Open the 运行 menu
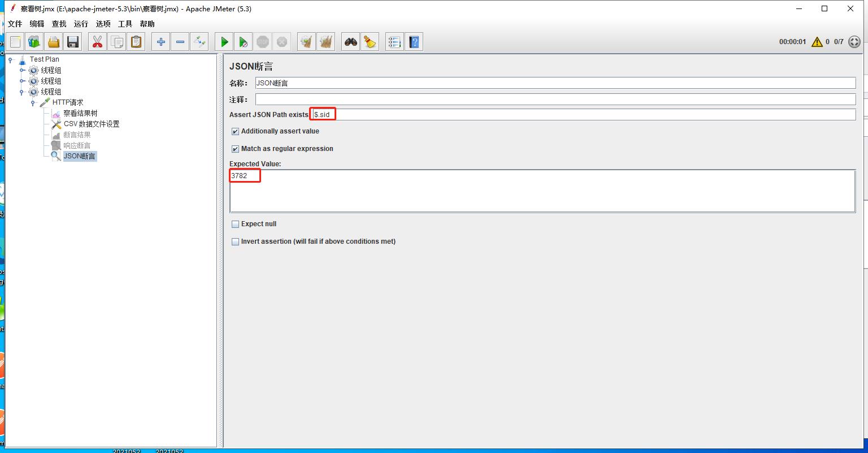This screenshot has height=453, width=868. 81,24
